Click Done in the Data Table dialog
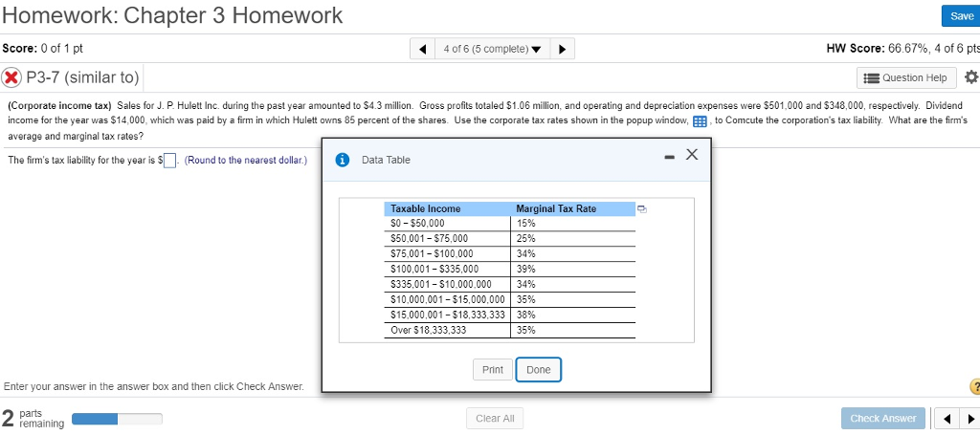The width and height of the screenshot is (980, 435). coord(538,369)
